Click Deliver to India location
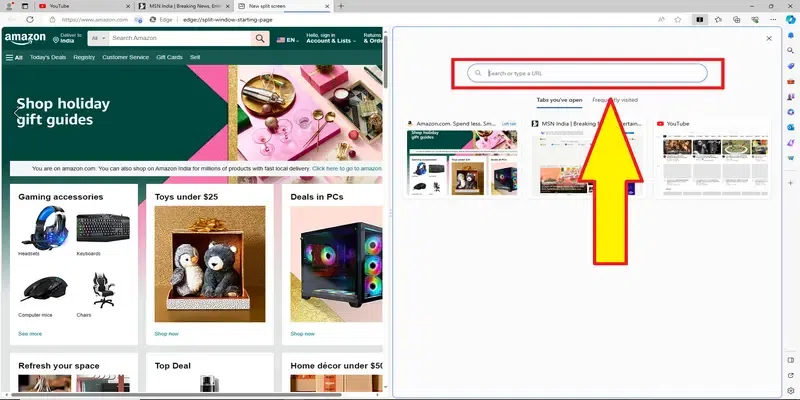 [67, 38]
